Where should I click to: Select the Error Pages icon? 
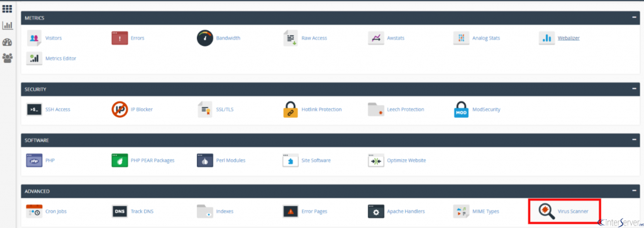(291, 211)
